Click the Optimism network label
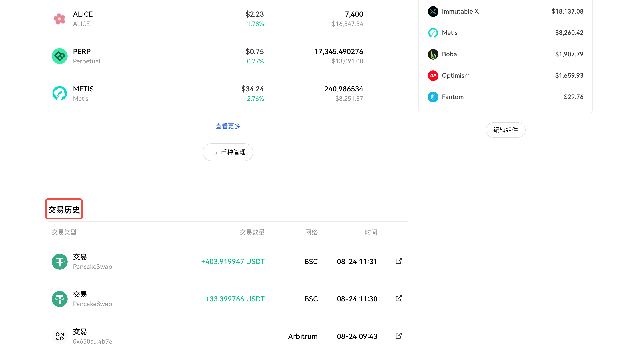Viewport: 641px width, 364px height. [x=456, y=75]
